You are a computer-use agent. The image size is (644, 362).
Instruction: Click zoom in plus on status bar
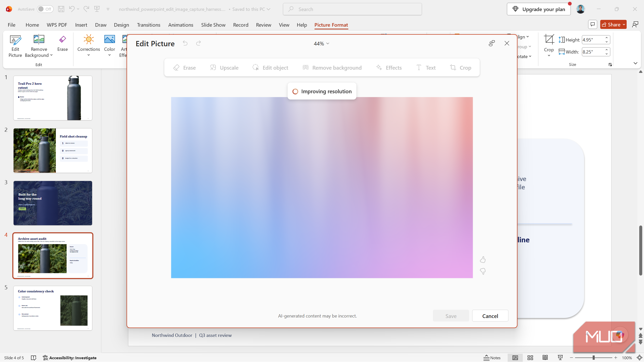(616, 358)
